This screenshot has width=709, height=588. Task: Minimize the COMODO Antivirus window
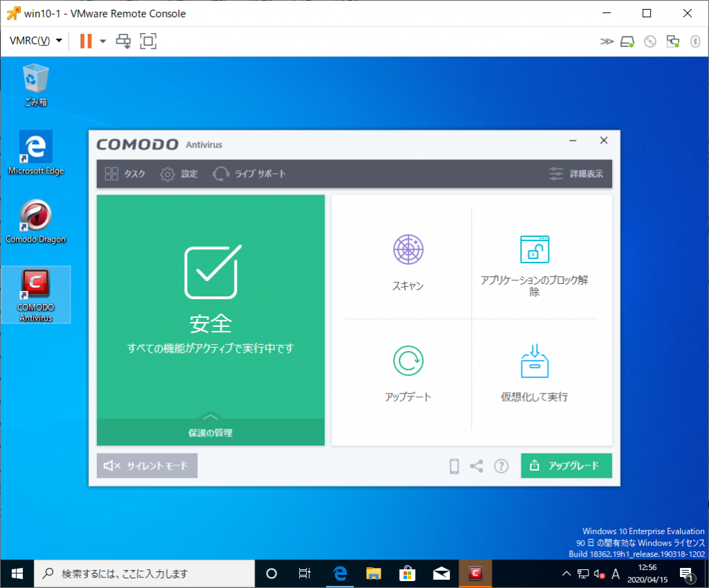pos(573,141)
